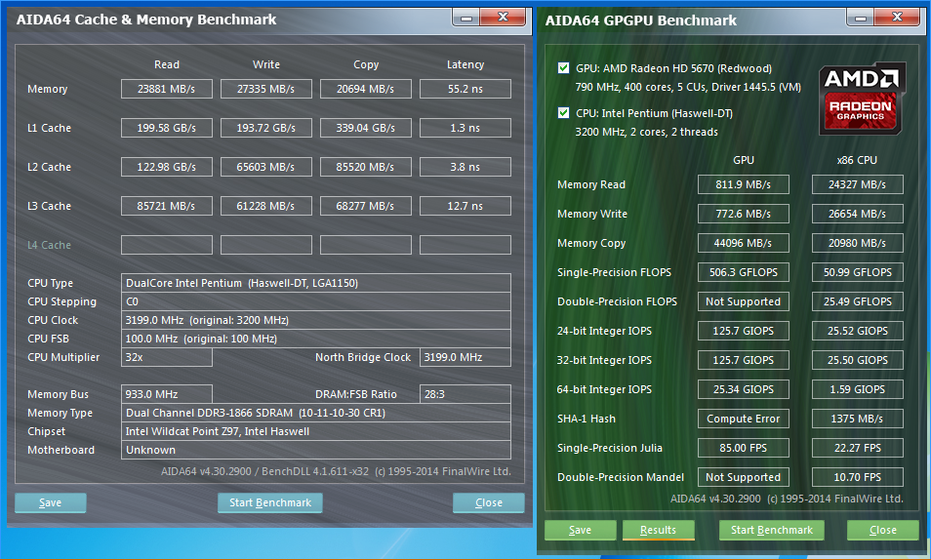
Task: Click Memory Bus value 933.0 MHz
Action: pos(166,394)
